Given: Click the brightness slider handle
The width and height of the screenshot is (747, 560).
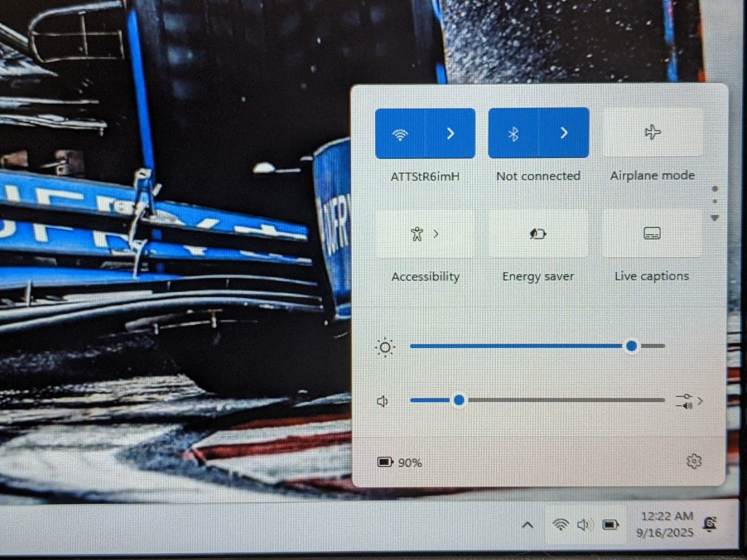Looking at the screenshot, I should point(632,346).
